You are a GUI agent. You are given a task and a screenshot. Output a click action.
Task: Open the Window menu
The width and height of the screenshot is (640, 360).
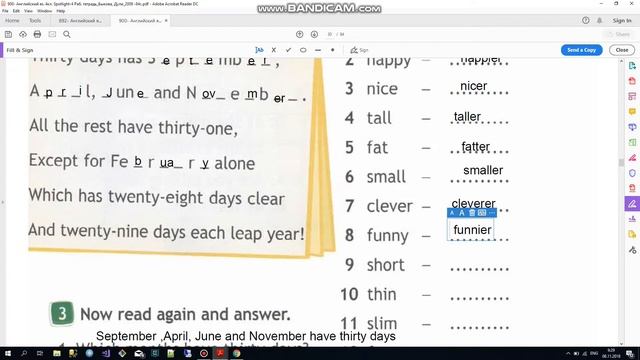[44, 11]
